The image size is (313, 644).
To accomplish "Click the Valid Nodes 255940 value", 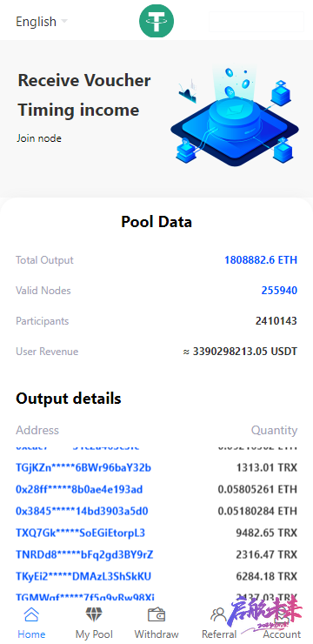I will 279,291.
